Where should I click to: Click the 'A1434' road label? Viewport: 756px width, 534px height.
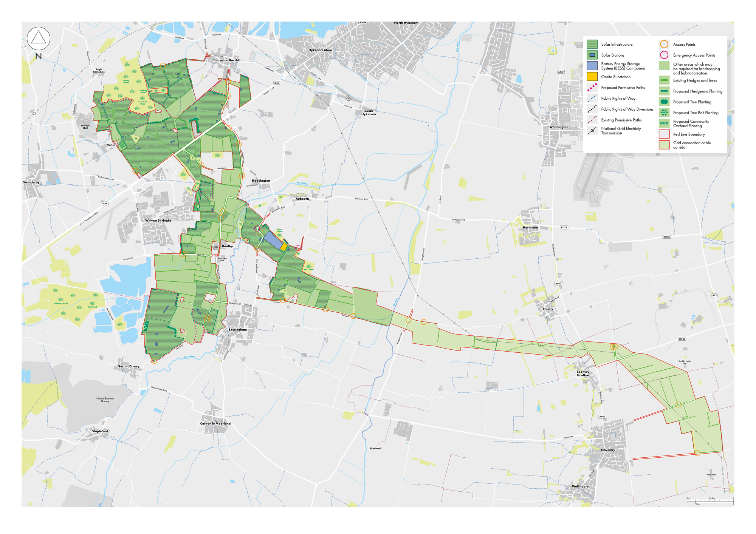(363, 22)
